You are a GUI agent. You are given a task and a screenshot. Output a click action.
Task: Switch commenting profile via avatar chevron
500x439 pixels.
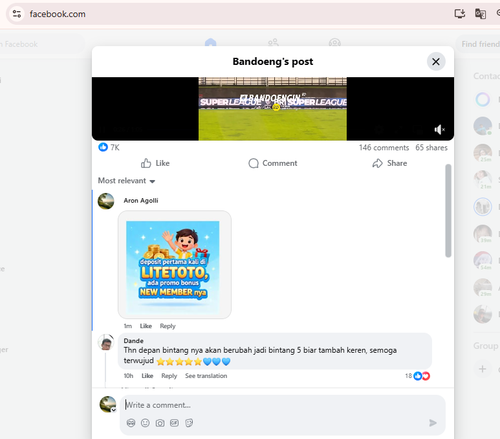pyautogui.click(x=114, y=410)
